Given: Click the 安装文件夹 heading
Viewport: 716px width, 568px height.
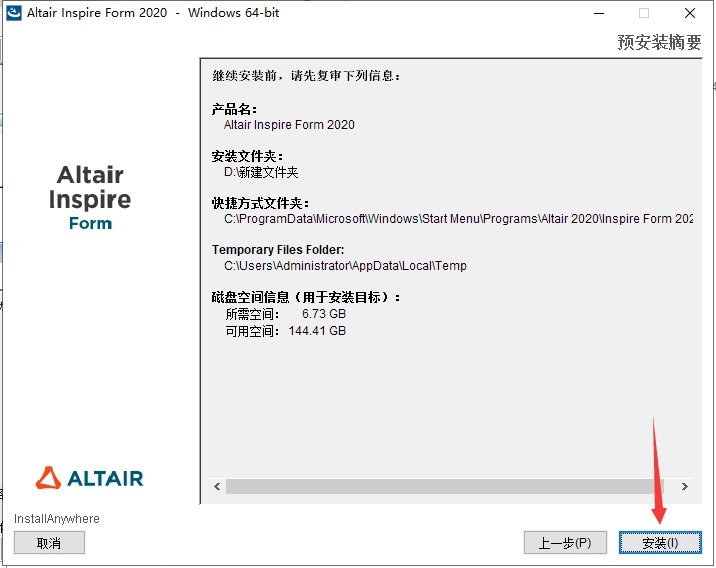Looking at the screenshot, I should click(x=247, y=156).
